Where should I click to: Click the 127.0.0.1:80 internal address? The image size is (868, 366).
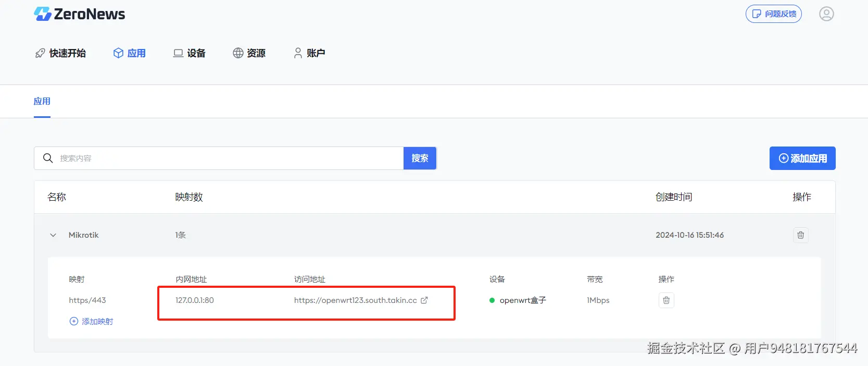(195, 300)
